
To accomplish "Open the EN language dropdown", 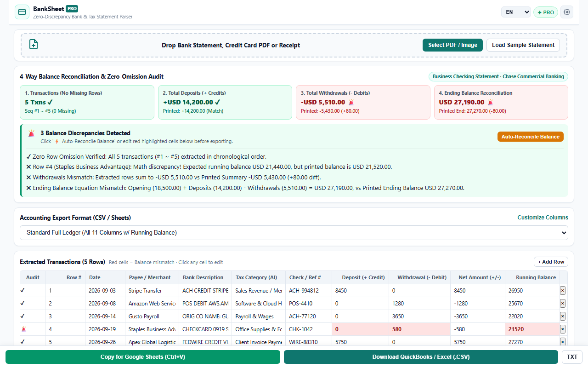I will coord(516,12).
